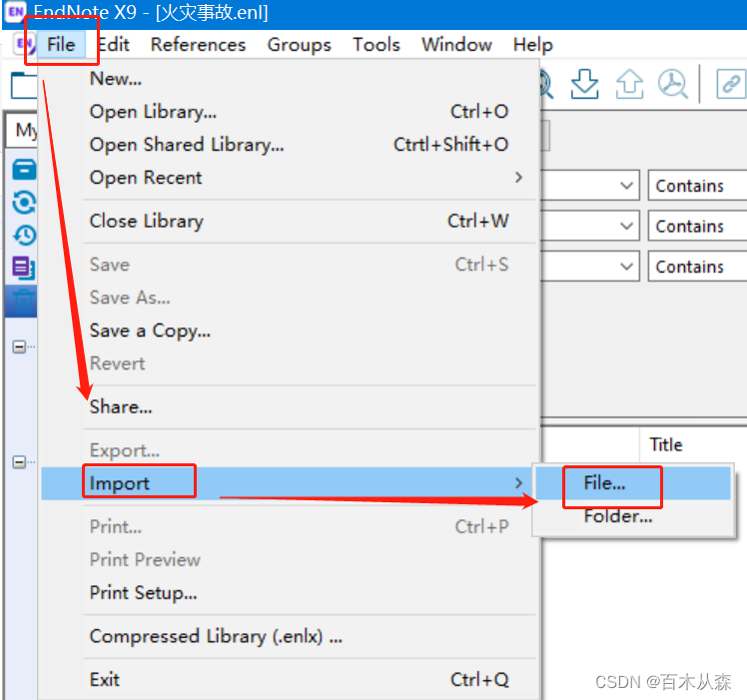Select Open Shared Library... entry
The width and height of the screenshot is (747, 700).
(x=289, y=145)
